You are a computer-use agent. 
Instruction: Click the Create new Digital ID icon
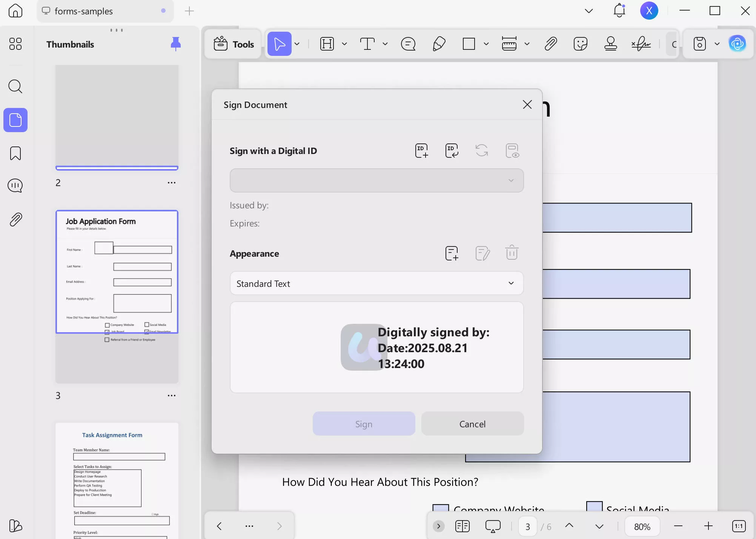421,150
